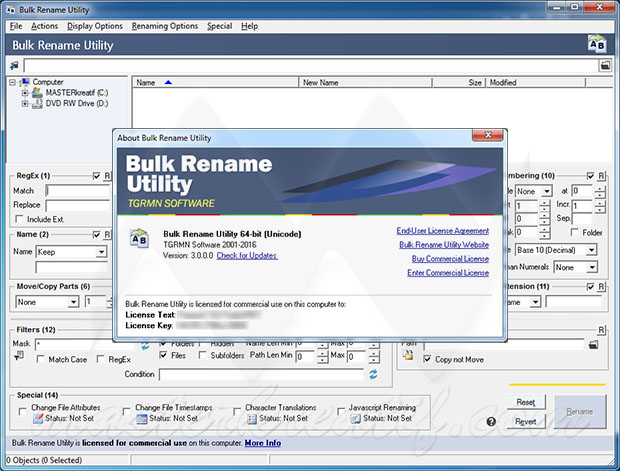620x471 pixels.
Task: Click the AB logo icon in header
Action: [x=596, y=44]
